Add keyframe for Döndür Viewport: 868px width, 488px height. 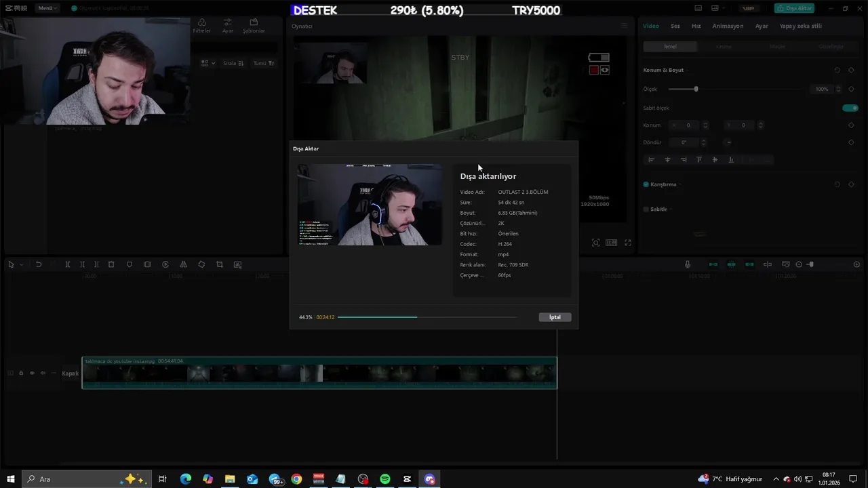(x=851, y=142)
